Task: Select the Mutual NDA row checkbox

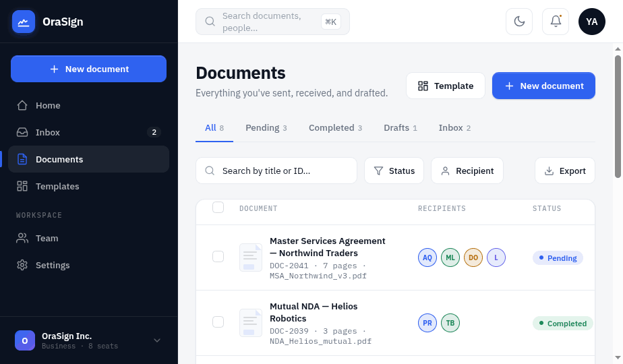Action: coord(218,322)
